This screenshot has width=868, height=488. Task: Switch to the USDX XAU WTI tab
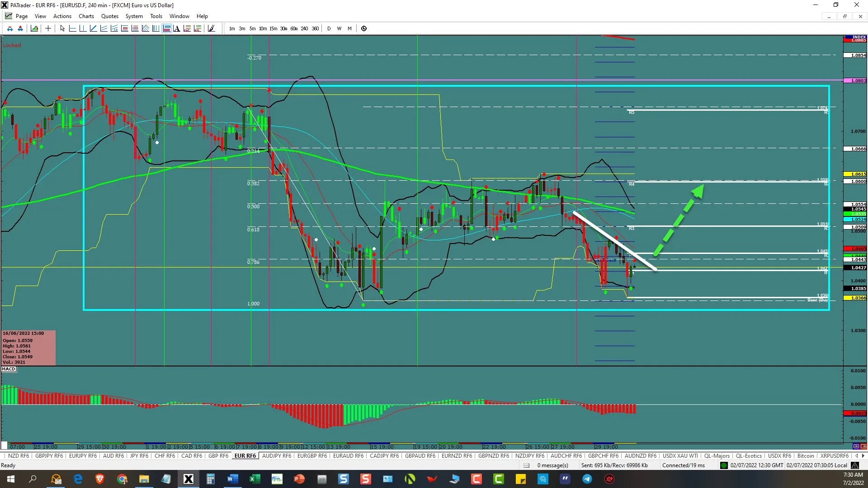coord(680,455)
